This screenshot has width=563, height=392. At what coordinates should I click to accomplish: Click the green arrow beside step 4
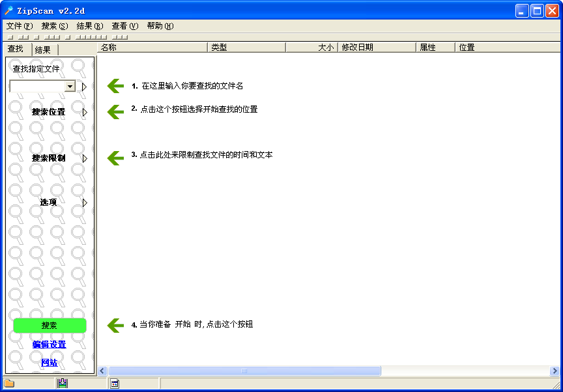(115, 325)
